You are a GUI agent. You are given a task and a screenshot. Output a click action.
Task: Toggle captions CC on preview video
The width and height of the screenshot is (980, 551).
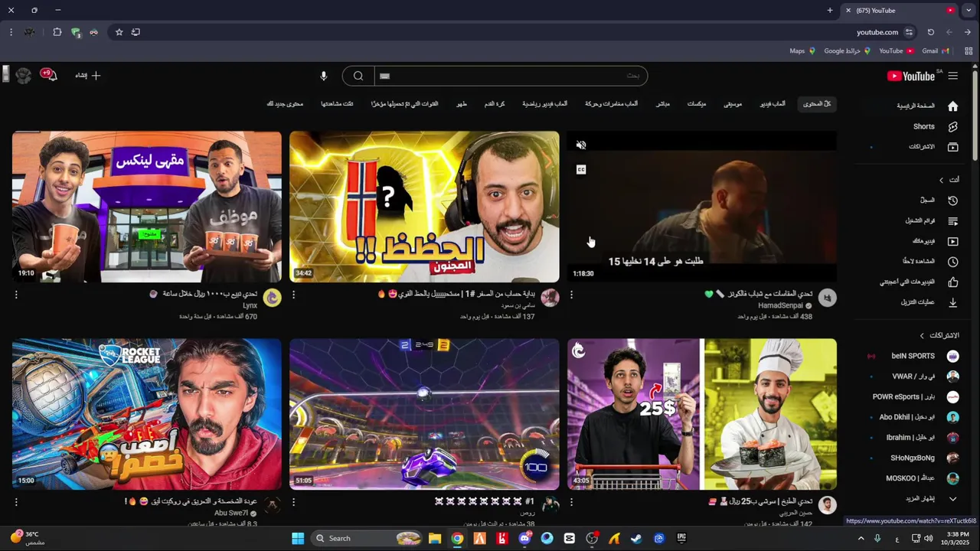(581, 170)
